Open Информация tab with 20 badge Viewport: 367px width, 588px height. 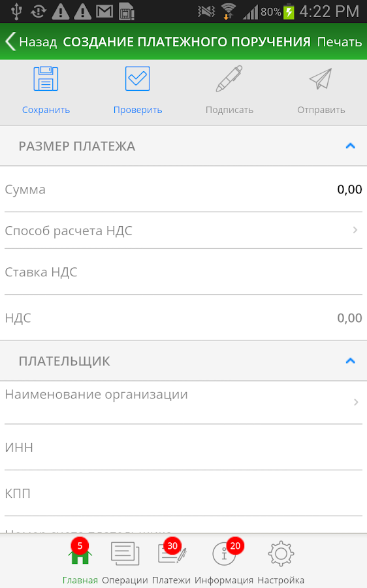[224, 561]
